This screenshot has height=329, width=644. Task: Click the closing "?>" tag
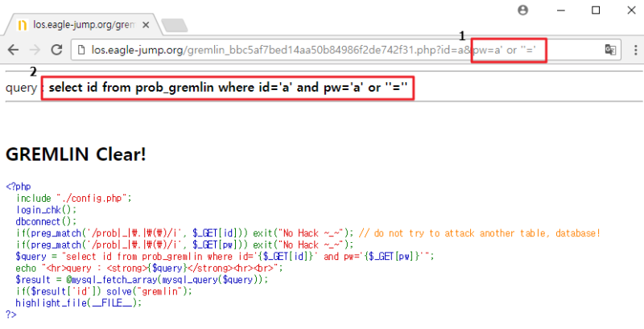[x=11, y=315]
